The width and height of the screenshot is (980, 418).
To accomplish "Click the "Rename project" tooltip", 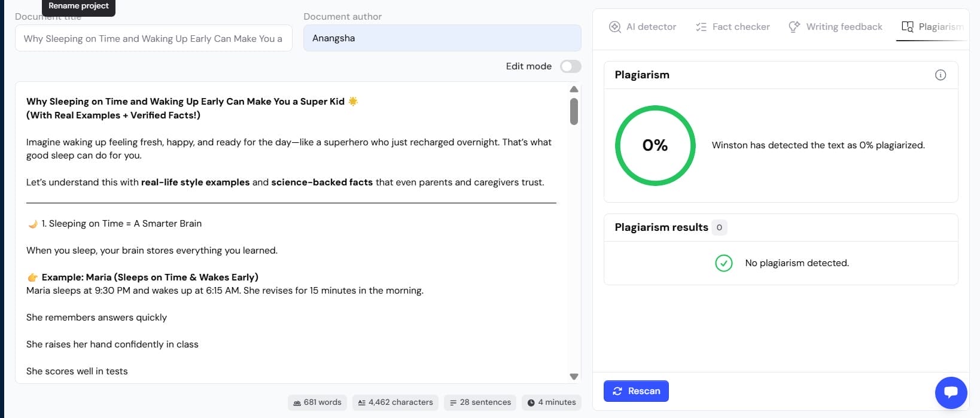I will pyautogui.click(x=79, y=7).
